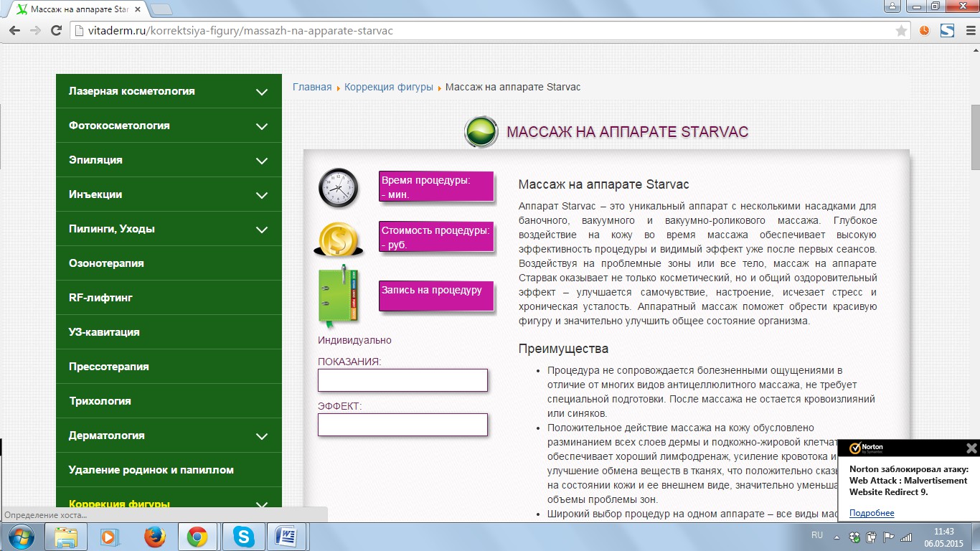Screen dimensions: 980x551
Task: Switch the RU keyboard language indicator
Action: click(816, 535)
